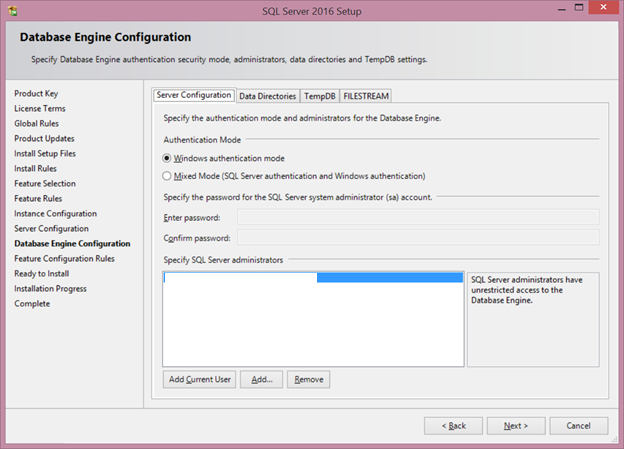Select the highlighted administrator entry in list
The height and width of the screenshot is (449, 625).
pos(313,278)
